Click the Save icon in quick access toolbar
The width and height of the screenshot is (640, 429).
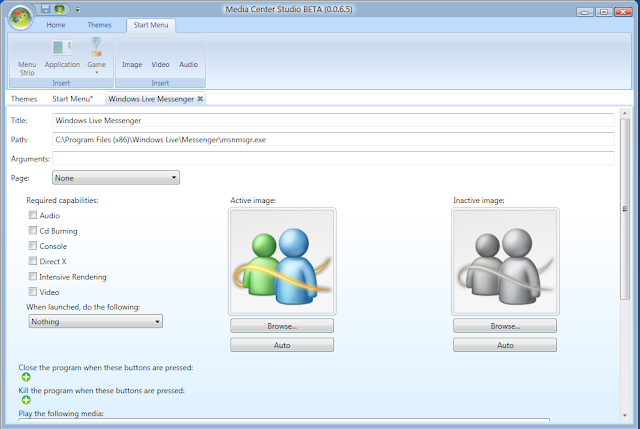(x=45, y=8)
